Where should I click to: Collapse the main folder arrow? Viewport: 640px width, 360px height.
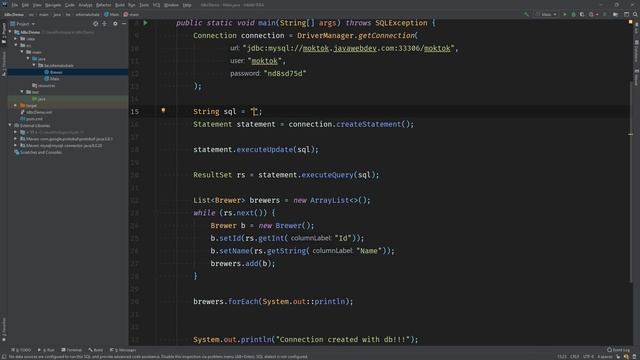point(22,52)
